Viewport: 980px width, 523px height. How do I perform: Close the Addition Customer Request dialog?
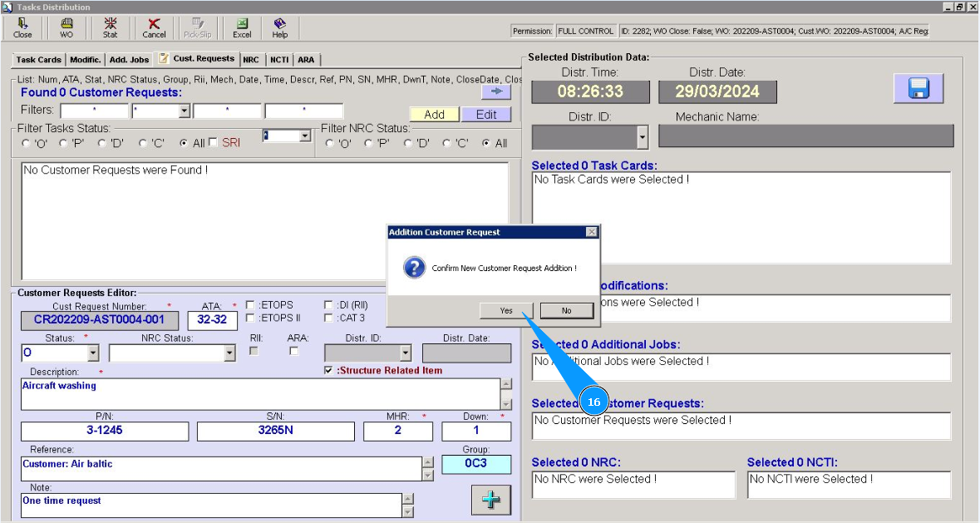[x=591, y=232]
